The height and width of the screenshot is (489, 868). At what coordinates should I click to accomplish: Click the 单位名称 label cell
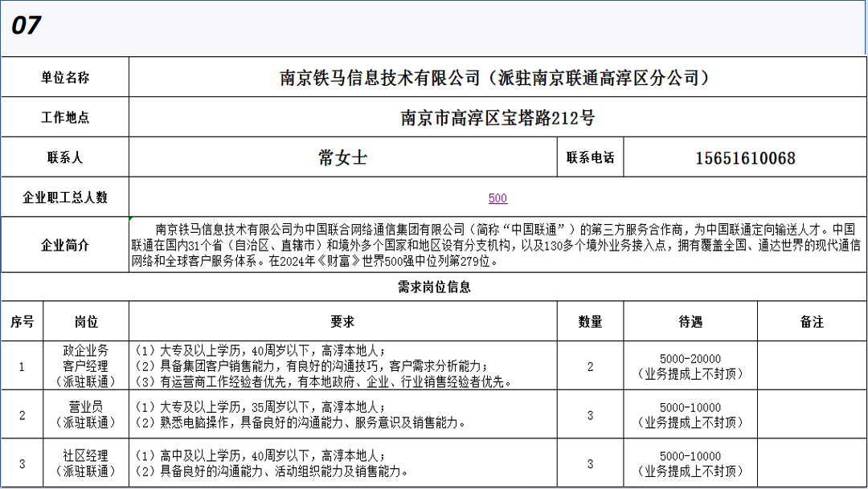click(x=65, y=78)
